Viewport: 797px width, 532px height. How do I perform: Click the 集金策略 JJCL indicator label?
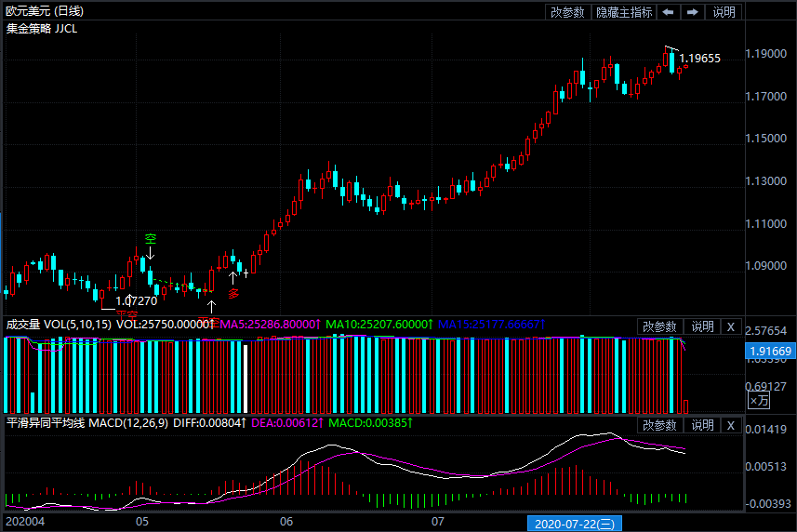(42, 29)
